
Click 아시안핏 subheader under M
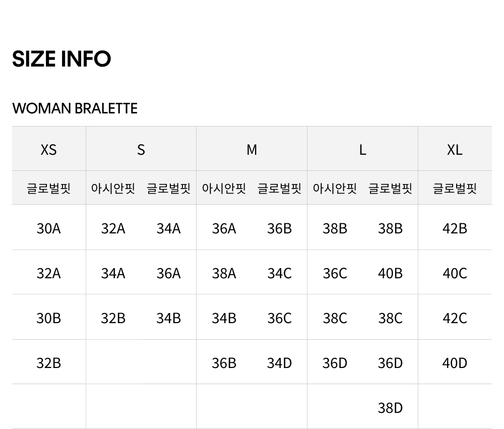tap(224, 189)
